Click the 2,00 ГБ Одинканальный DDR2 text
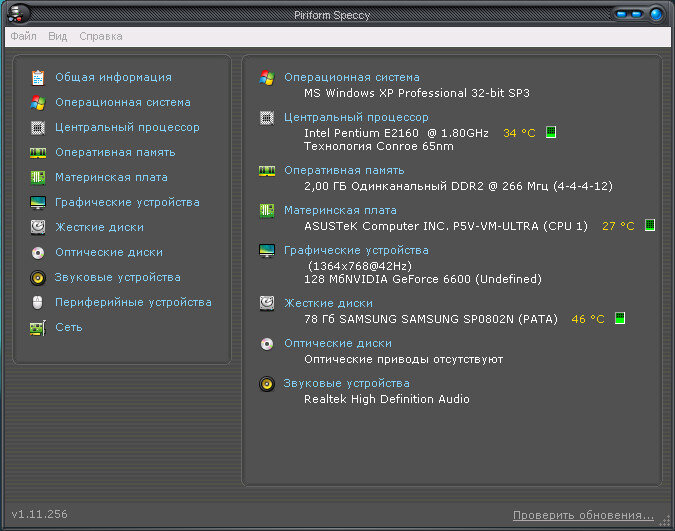Screen dimensions: 675x531 pyautogui.click(x=394, y=186)
